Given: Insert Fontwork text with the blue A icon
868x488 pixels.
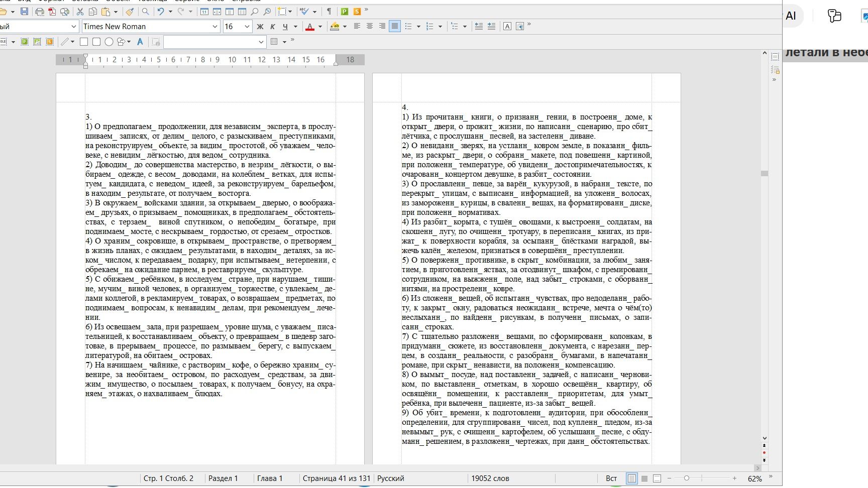Looking at the screenshot, I should point(140,42).
